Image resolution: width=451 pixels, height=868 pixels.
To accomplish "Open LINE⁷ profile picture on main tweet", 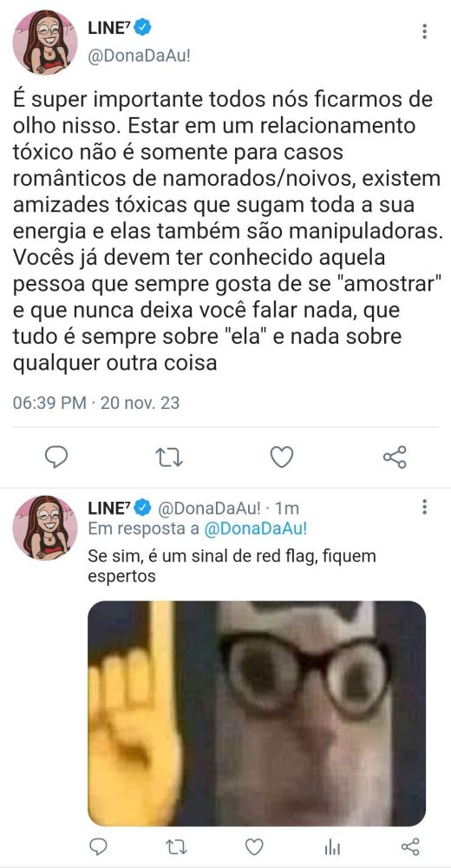I will 45,42.
